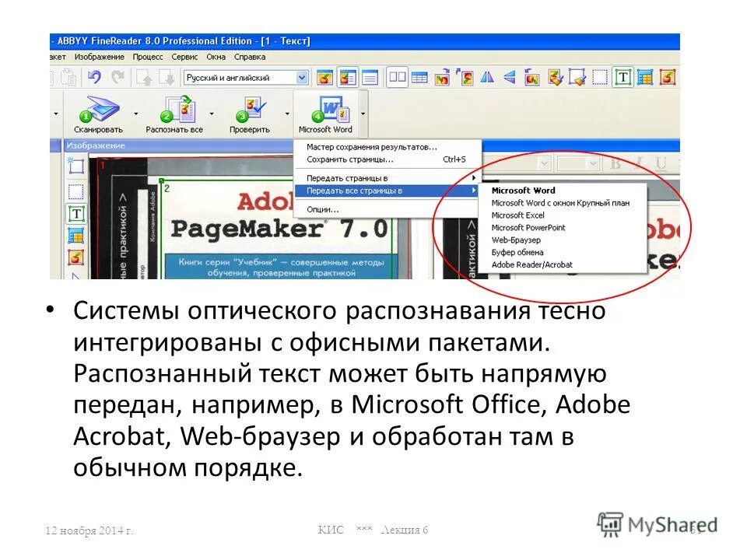Click the Проверить step 3 button
The width and height of the screenshot is (747, 560).
pyautogui.click(x=249, y=114)
